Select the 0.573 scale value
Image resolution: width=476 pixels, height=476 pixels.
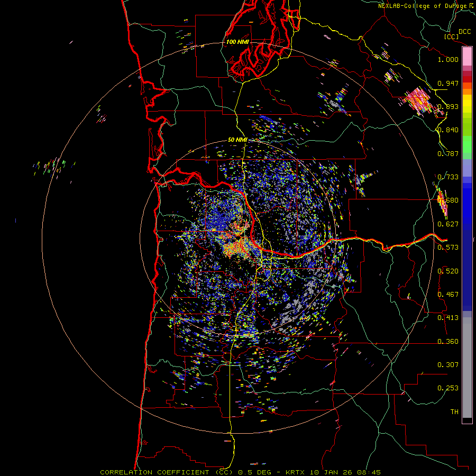pyautogui.click(x=448, y=248)
